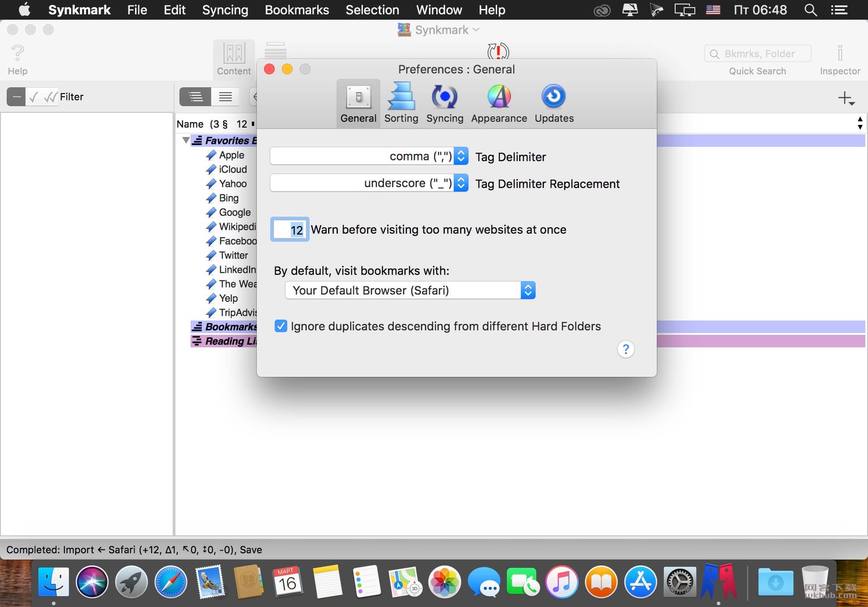Launch Siri from the dock

pyautogui.click(x=92, y=582)
